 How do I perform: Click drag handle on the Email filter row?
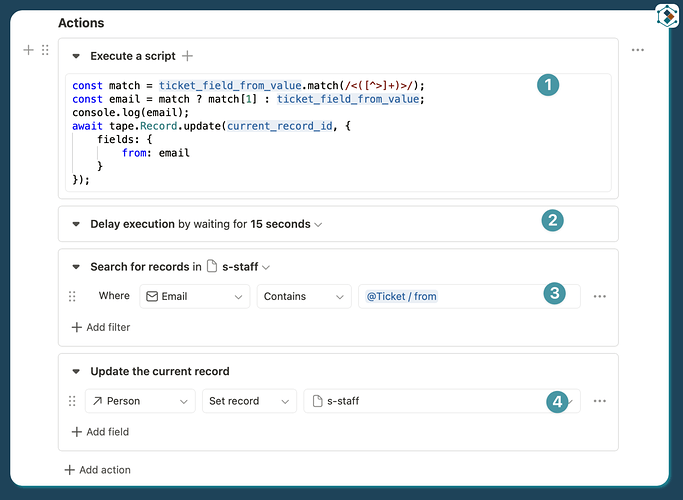click(x=72, y=297)
